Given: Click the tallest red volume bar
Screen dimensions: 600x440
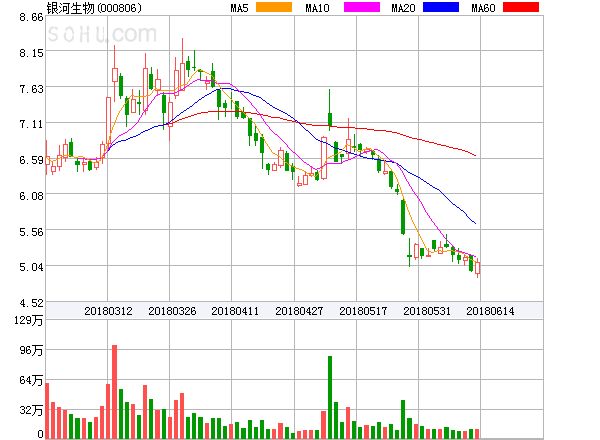Looking at the screenshot, I should [x=114, y=392].
